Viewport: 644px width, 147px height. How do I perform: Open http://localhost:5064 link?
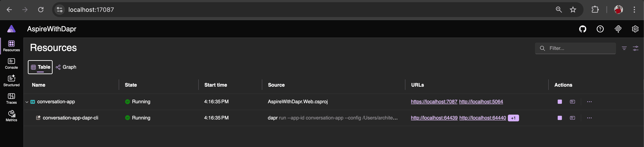481,101
